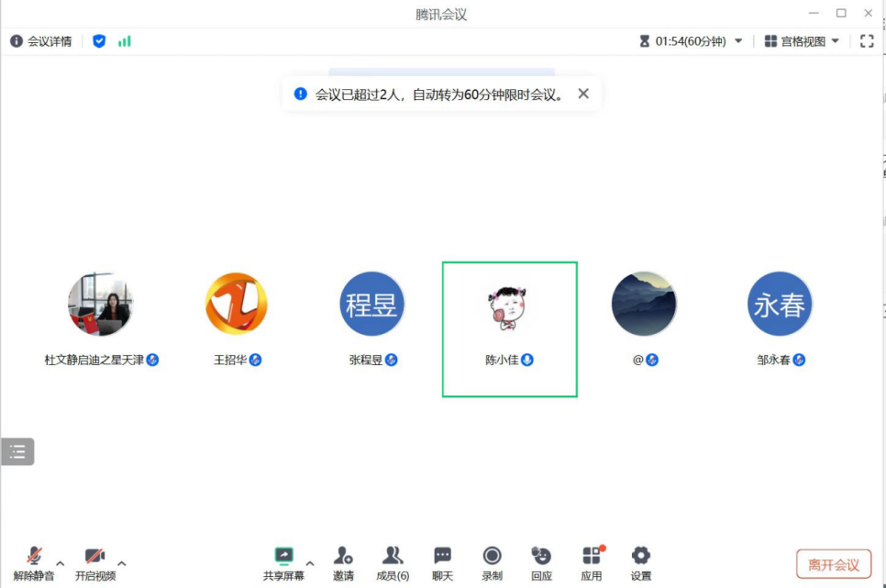Click the 01:54(60分钟) timer text
The height and width of the screenshot is (588, 886).
(x=691, y=41)
